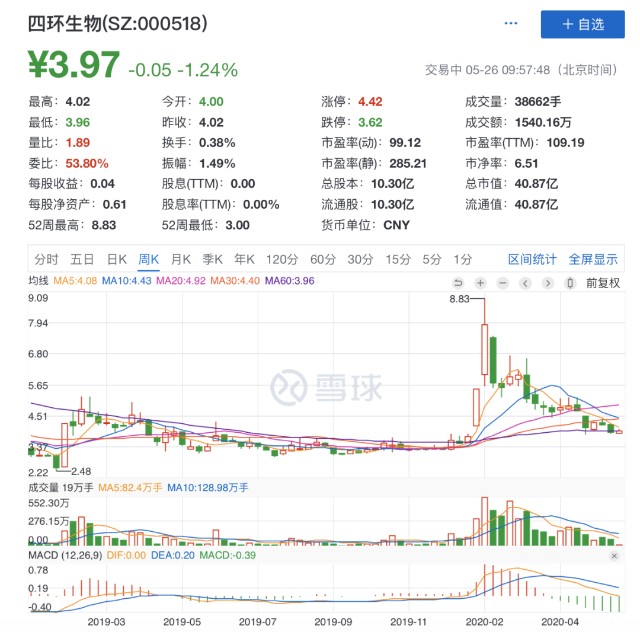Select the 1分 chart interval
Viewport: 640px width, 632px height.
(x=463, y=259)
